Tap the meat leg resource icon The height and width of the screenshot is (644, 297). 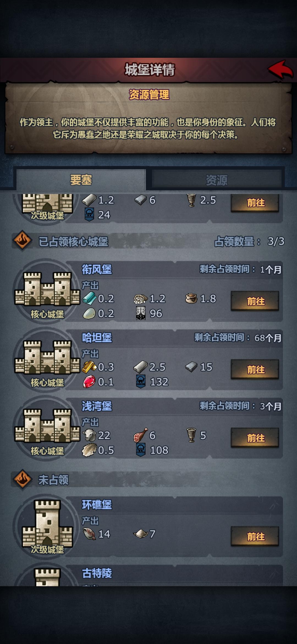141,435
